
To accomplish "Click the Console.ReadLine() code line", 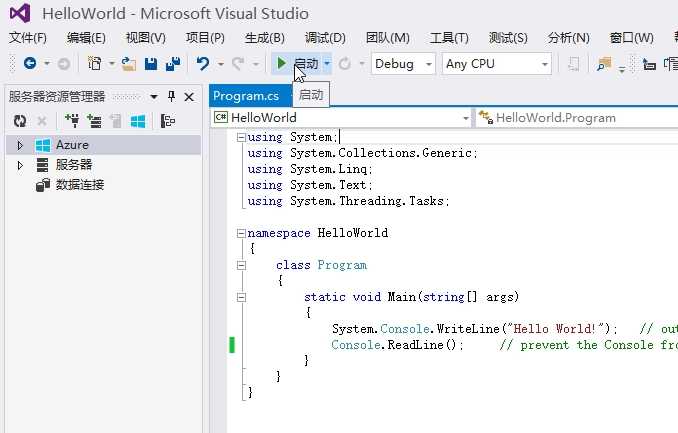I will [x=397, y=345].
